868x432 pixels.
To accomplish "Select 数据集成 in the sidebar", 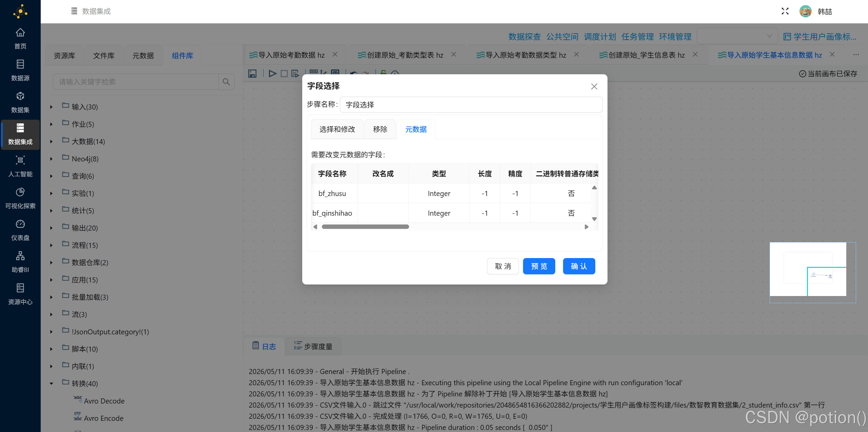I will (20, 134).
